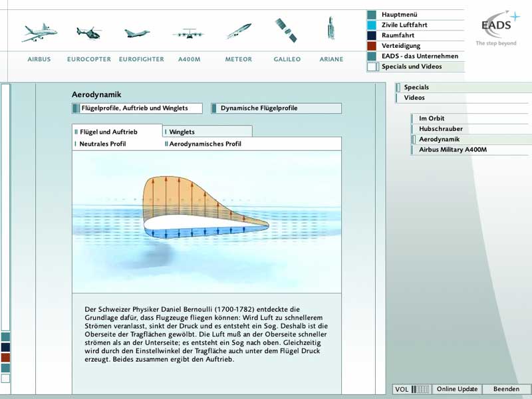The height and width of the screenshot is (399, 532).
Task: Open Dynamische Flügelprofile section
Action: pos(276,108)
